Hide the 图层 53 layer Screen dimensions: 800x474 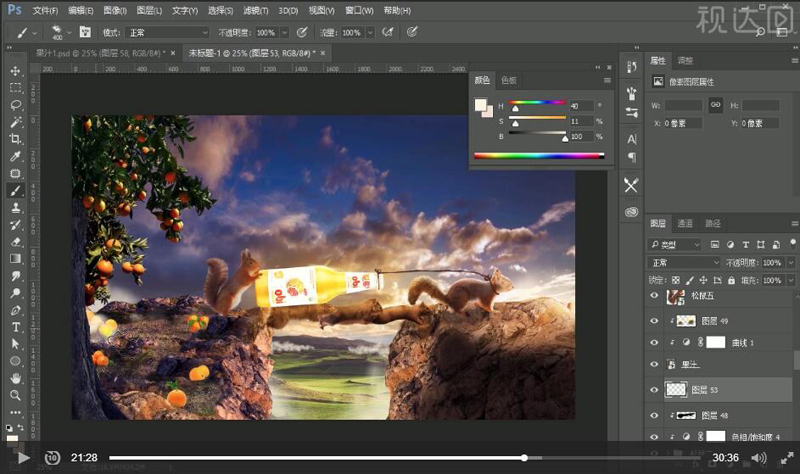pos(654,390)
